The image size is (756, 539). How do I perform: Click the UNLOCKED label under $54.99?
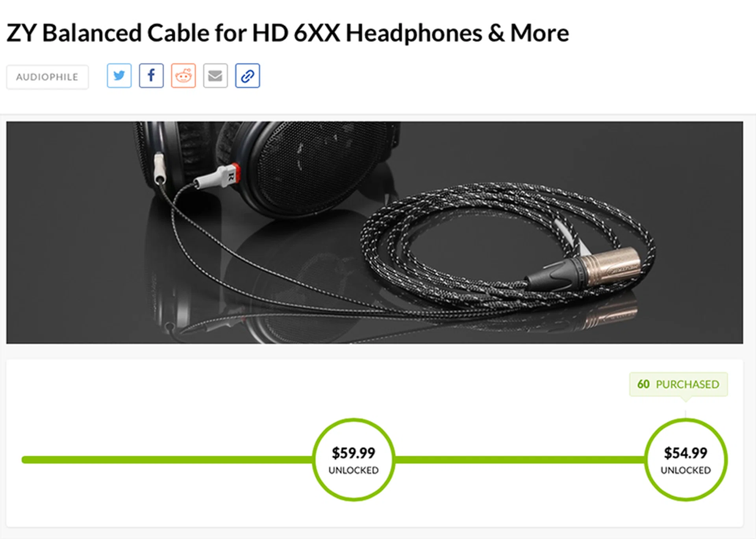coord(686,470)
